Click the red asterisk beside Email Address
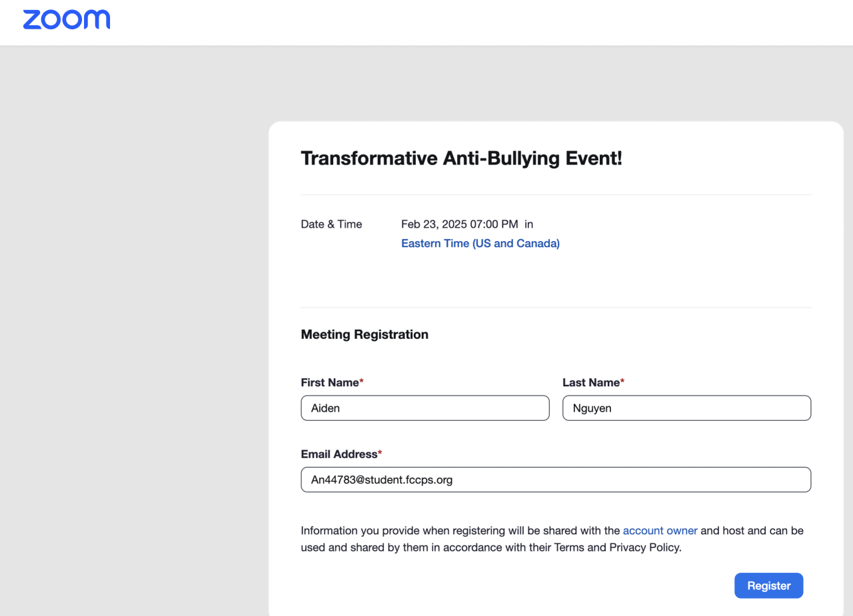The image size is (853, 616). pos(380,454)
